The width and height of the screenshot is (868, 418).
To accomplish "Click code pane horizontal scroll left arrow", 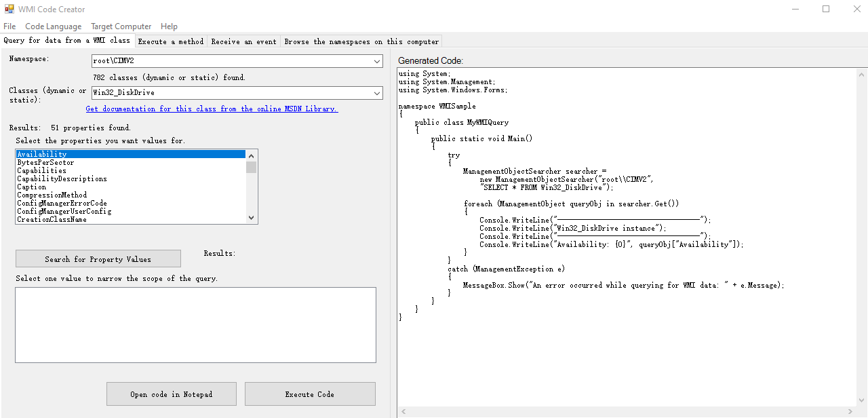I will [x=404, y=412].
